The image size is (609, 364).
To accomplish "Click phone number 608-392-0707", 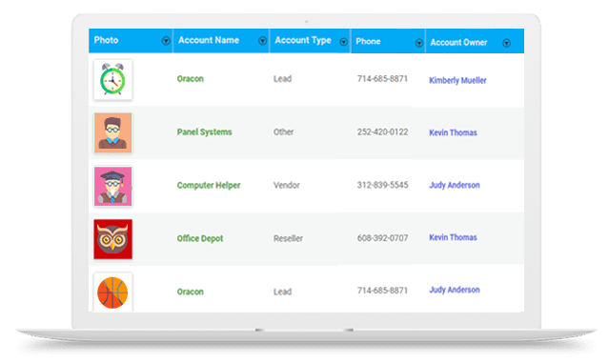I will [x=382, y=238].
